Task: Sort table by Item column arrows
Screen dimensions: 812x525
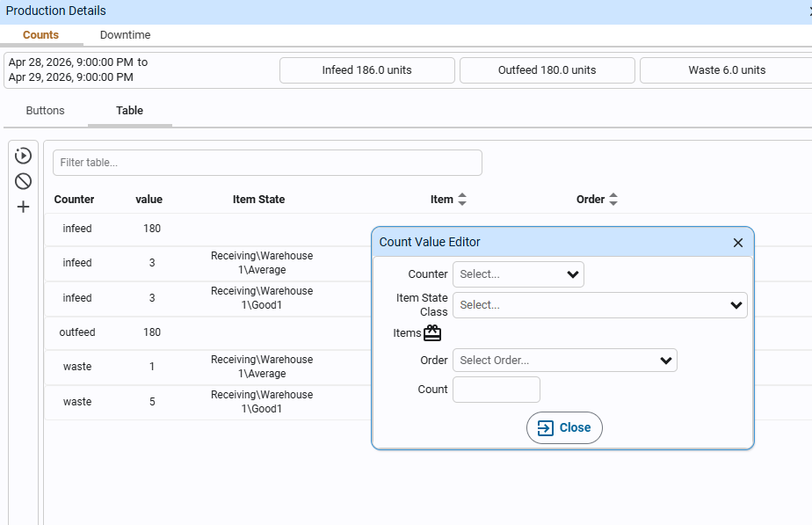Action: coord(462,199)
